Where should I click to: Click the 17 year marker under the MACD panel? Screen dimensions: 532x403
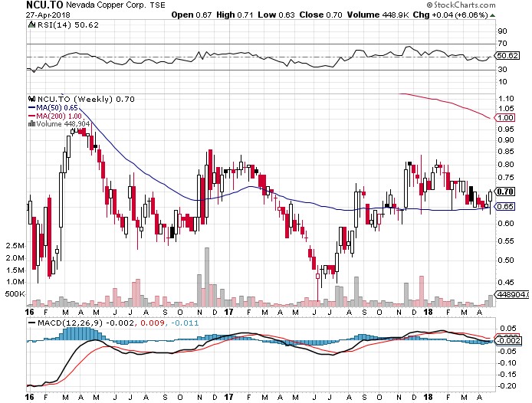click(x=229, y=397)
